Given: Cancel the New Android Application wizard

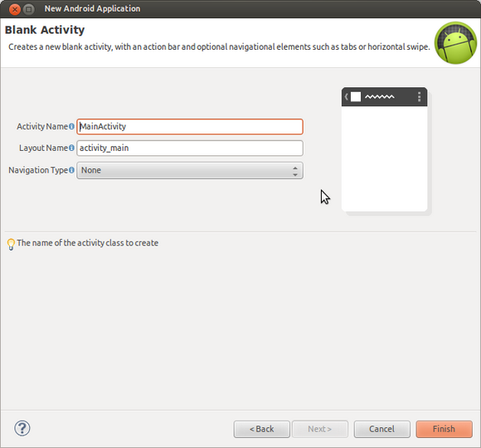Looking at the screenshot, I should tap(382, 429).
